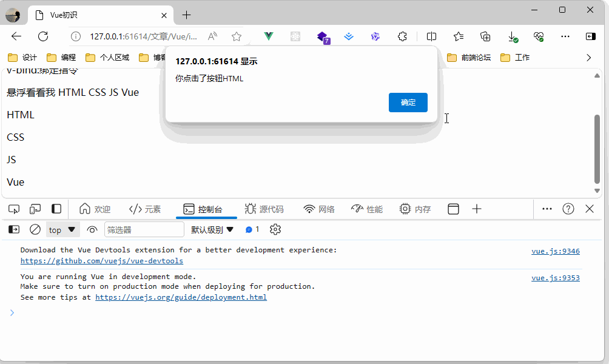
Task: Add page to favorites with star icon
Action: 237,36
